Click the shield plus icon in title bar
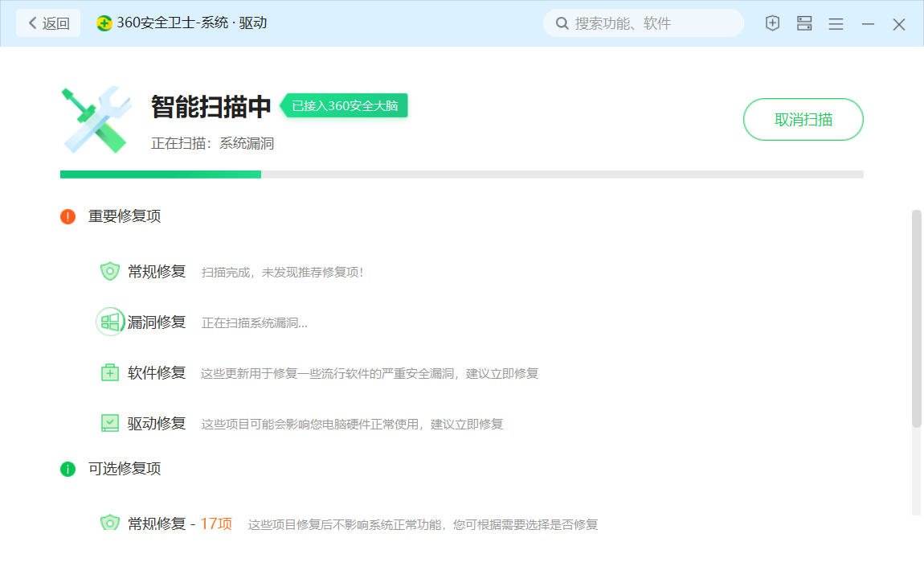 coord(772,23)
